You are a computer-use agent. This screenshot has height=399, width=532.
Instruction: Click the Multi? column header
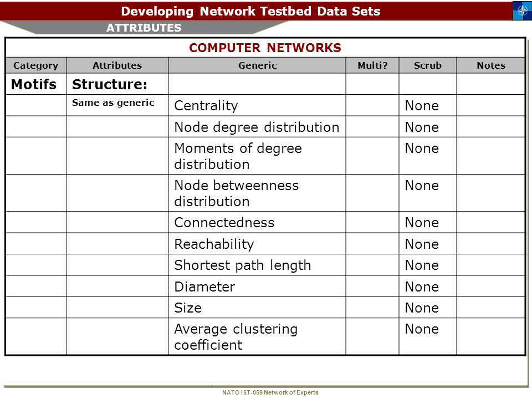[372, 65]
